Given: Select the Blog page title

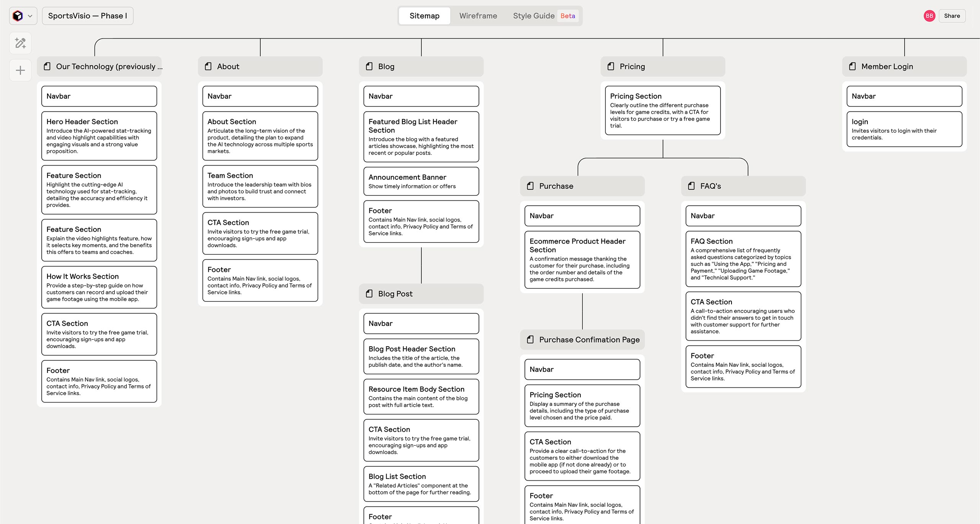Looking at the screenshot, I should (x=386, y=67).
